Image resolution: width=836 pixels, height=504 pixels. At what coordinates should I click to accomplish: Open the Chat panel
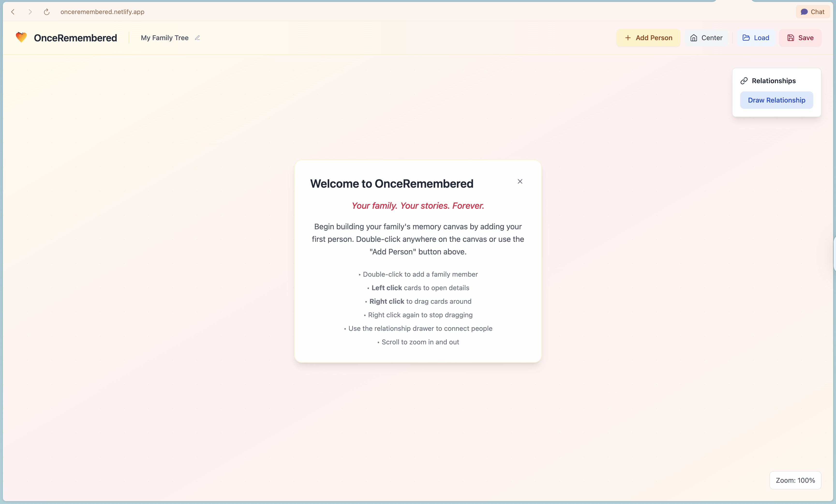coord(813,12)
